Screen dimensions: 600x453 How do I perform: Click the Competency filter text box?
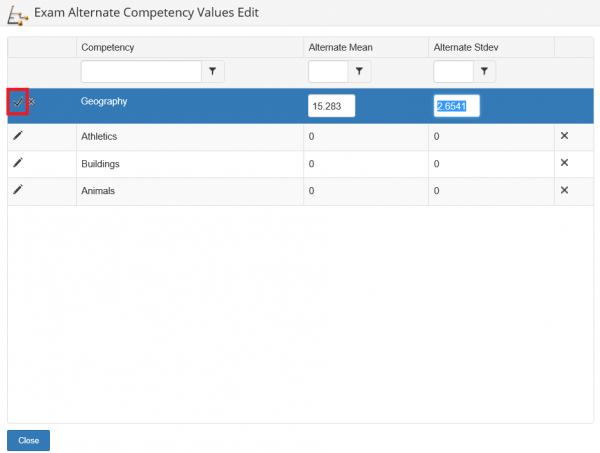click(x=141, y=71)
